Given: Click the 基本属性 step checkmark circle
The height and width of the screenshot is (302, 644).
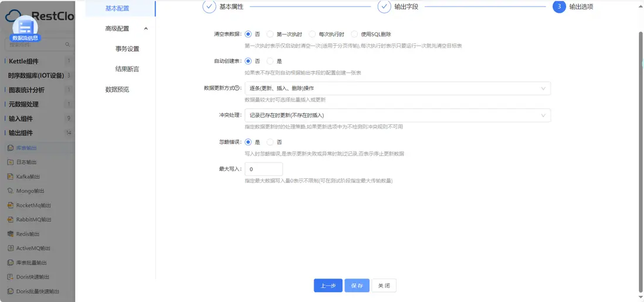Looking at the screenshot, I should (x=209, y=6).
